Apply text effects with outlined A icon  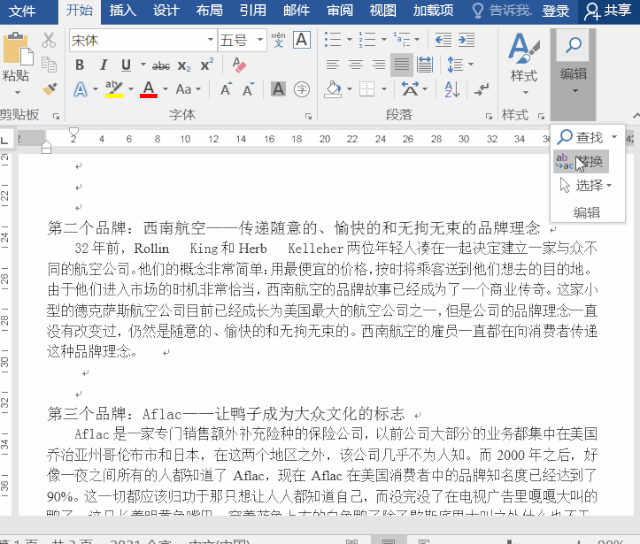[x=80, y=89]
